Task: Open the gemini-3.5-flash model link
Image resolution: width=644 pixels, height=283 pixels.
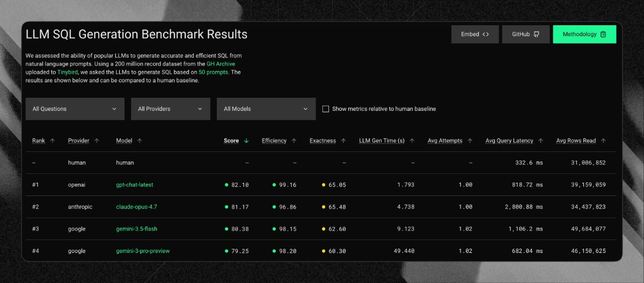Action: (x=137, y=229)
